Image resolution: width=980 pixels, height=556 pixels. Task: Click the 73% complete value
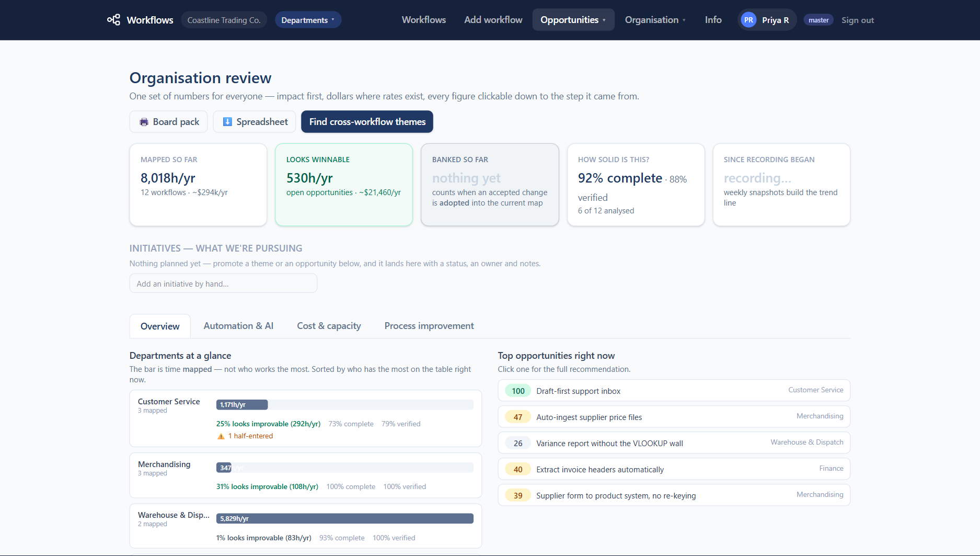tap(351, 424)
